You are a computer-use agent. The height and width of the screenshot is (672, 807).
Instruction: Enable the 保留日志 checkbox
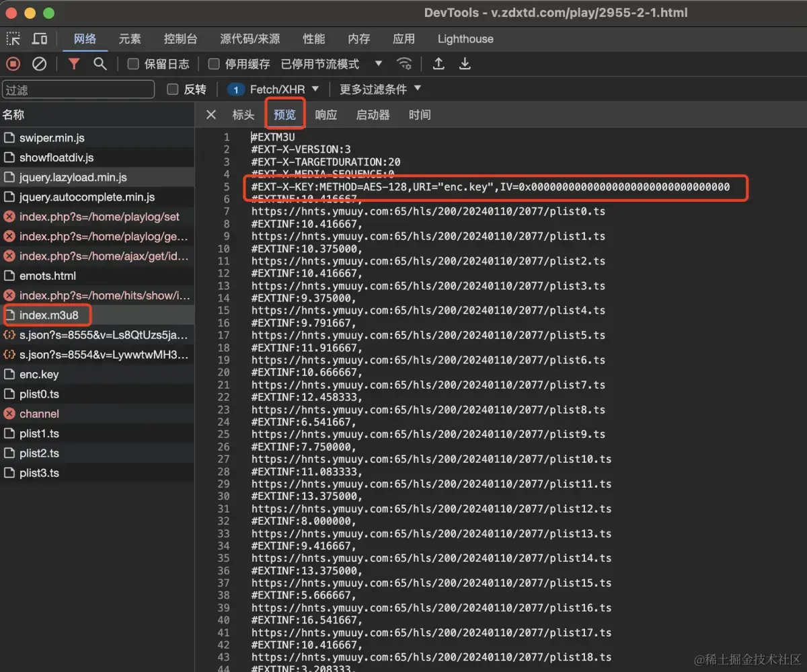click(133, 64)
